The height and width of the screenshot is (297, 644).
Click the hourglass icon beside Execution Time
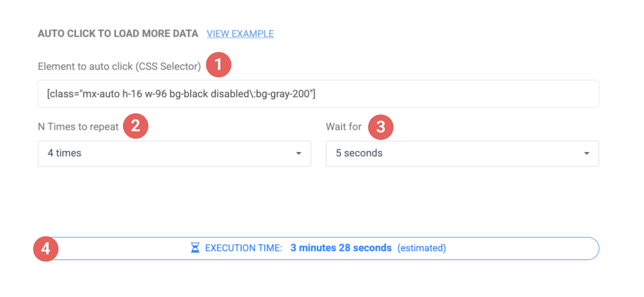coord(195,248)
